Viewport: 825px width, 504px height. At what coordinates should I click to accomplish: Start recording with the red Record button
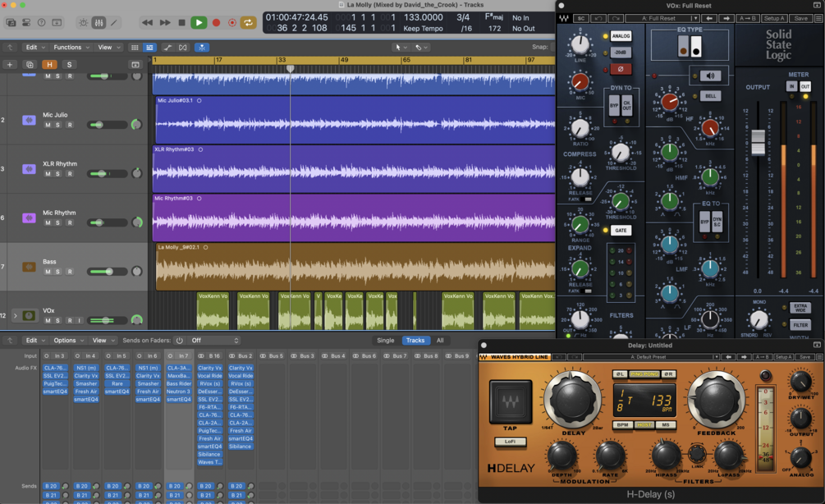216,23
